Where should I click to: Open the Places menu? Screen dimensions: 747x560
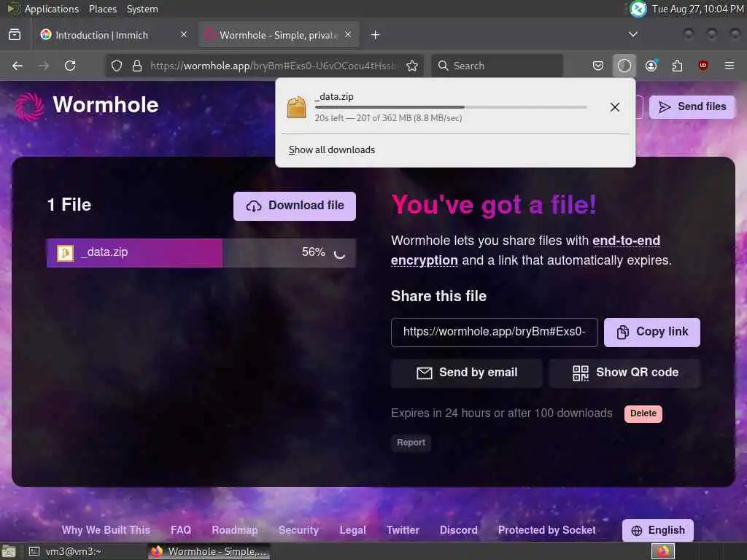pyautogui.click(x=102, y=9)
